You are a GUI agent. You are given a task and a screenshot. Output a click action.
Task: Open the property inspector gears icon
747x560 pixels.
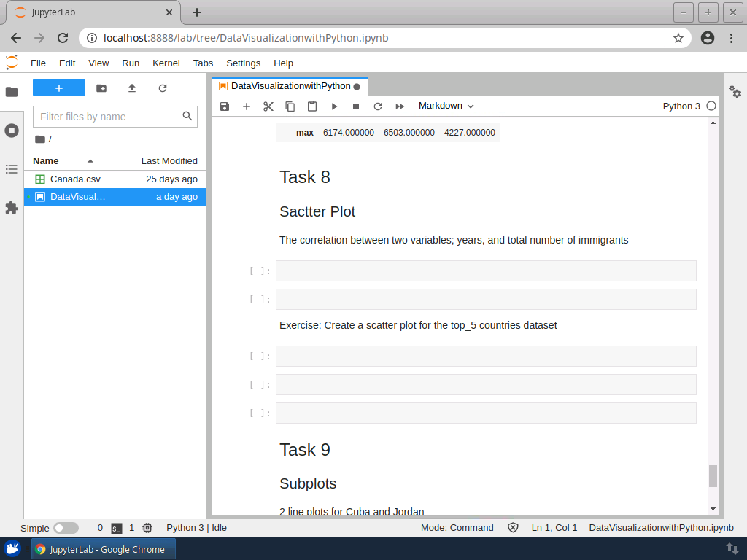735,92
